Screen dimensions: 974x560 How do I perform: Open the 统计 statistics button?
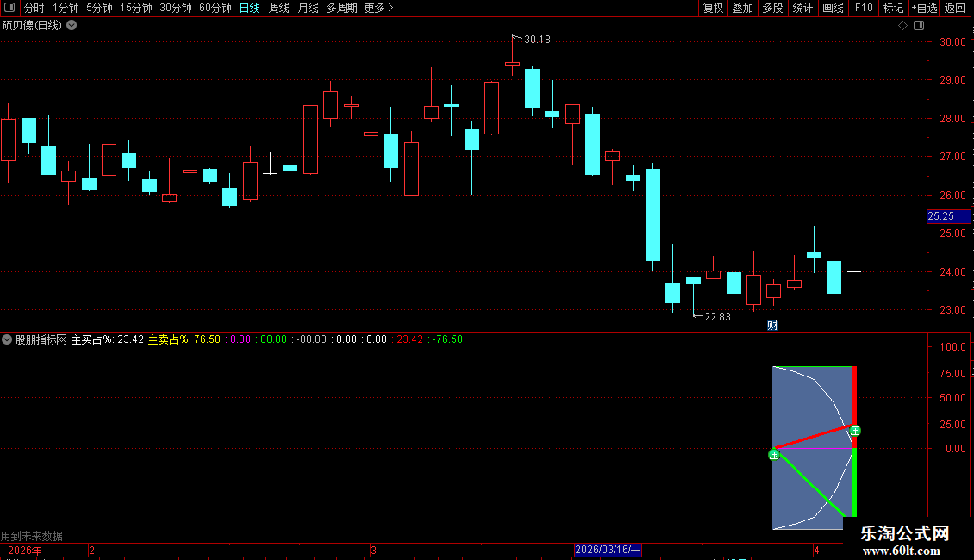(x=802, y=8)
